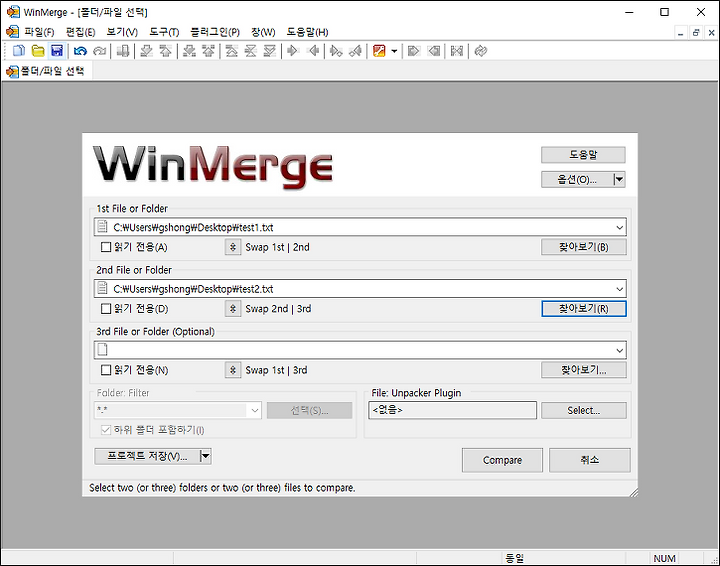Open the 옵션(O)... dropdown arrow

pos(619,179)
